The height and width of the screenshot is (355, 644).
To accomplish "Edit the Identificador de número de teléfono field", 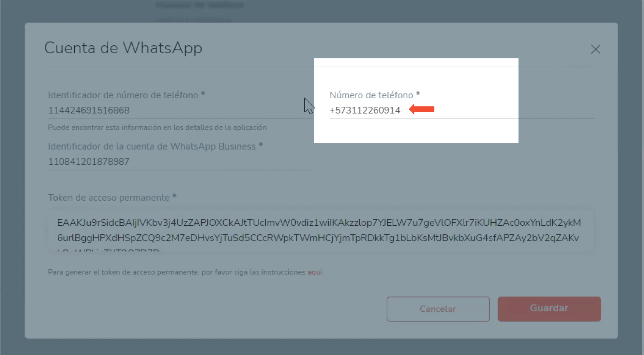I will tap(181, 110).
